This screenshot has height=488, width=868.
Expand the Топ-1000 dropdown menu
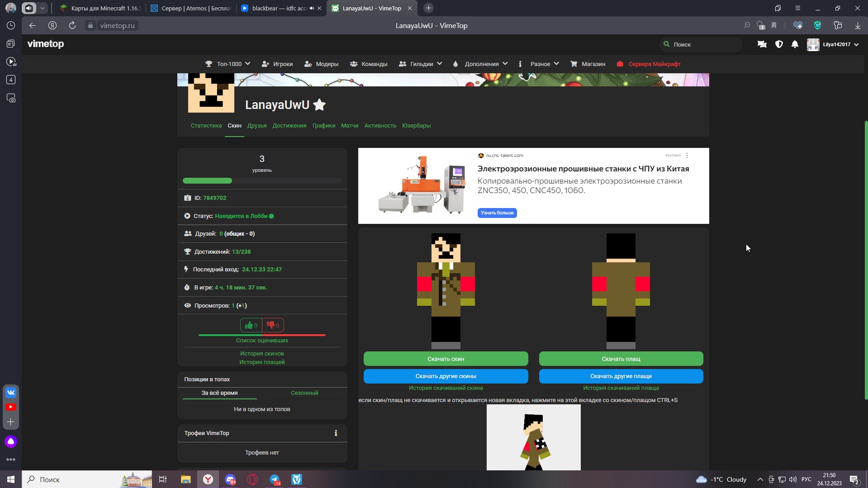[x=228, y=64]
